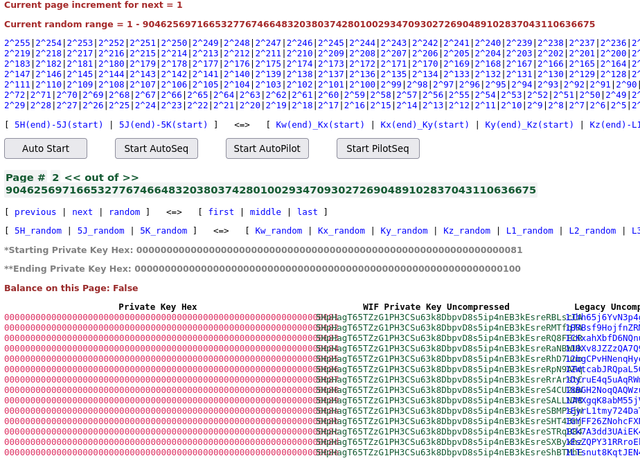The height and width of the screenshot is (459, 640).
Task: Click the WIF Private Key Uncompressed header
Action: 436,307
